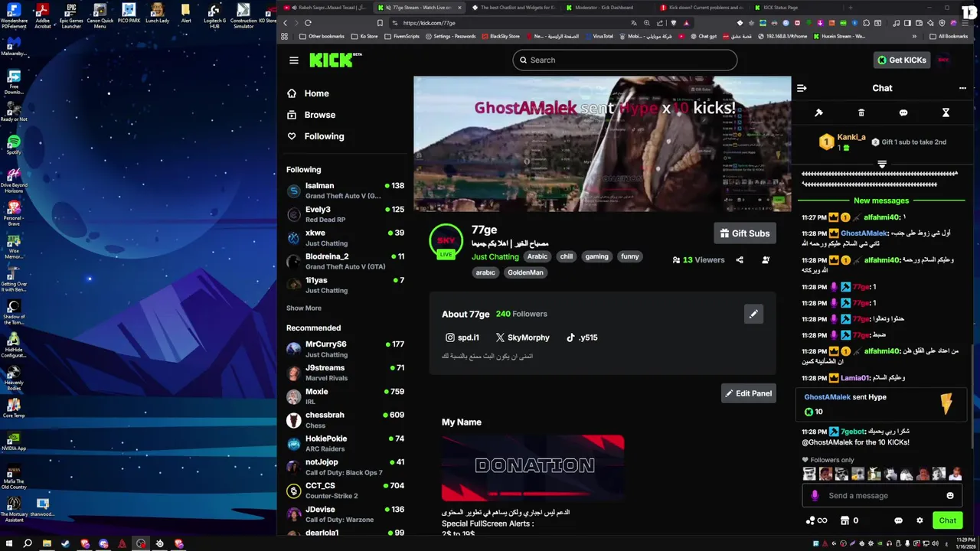Click the Send a message input
Screen dimensions: 980x551
click(x=880, y=496)
